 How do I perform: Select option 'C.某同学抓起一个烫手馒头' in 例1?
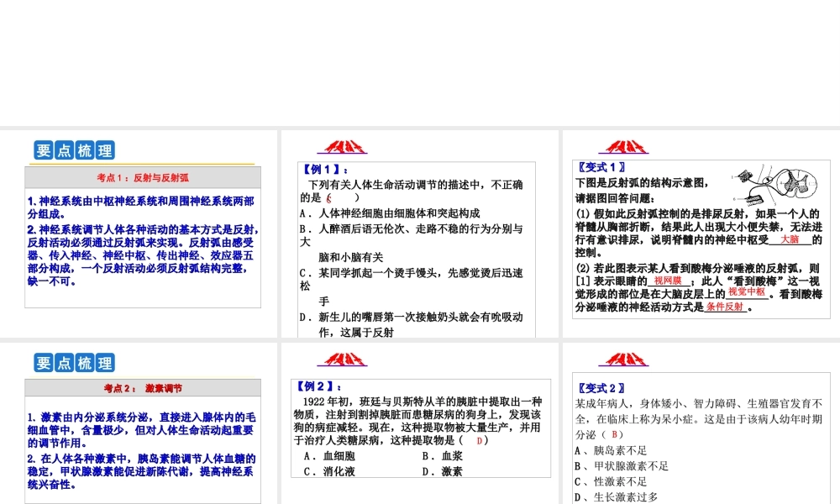click(411, 287)
